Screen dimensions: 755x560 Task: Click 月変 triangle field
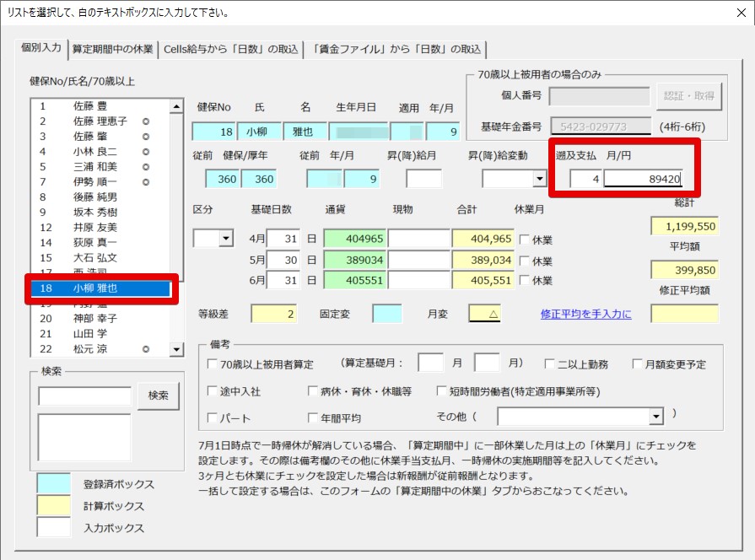click(x=485, y=314)
